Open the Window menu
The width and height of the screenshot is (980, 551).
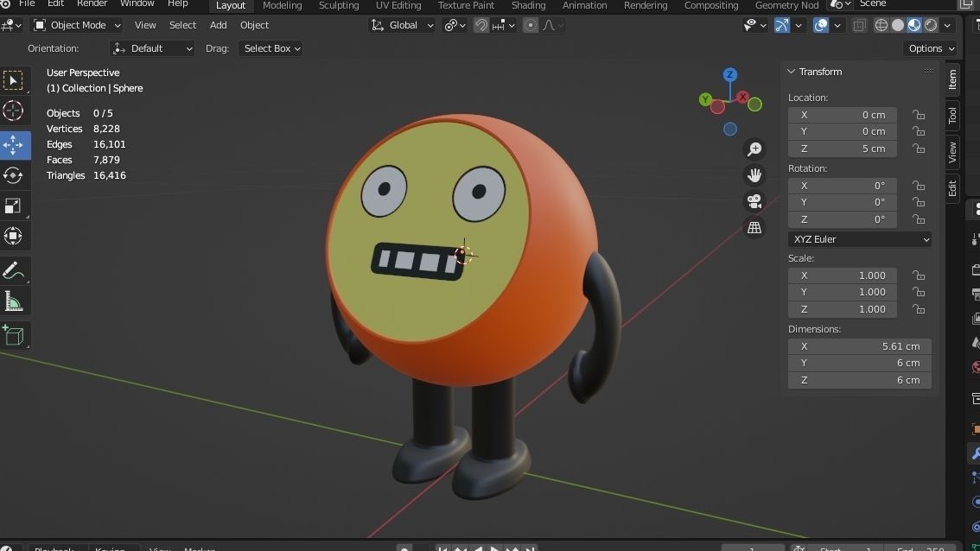pos(137,3)
